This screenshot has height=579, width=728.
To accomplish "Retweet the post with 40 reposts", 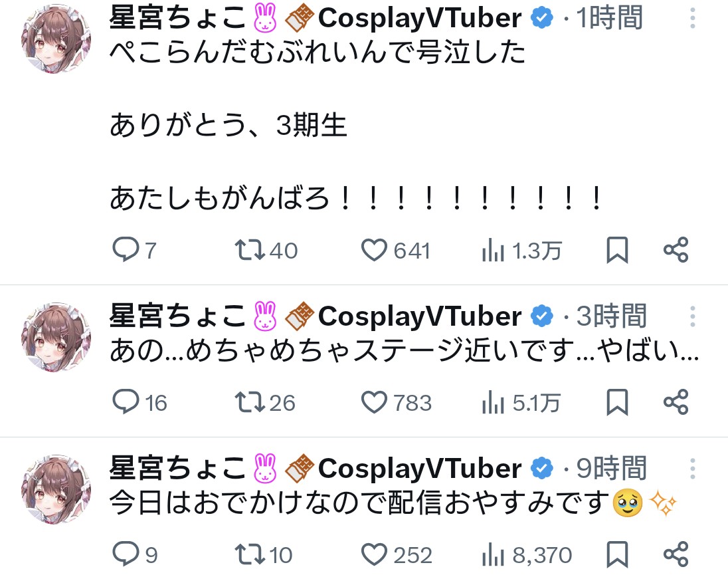I will (x=250, y=250).
